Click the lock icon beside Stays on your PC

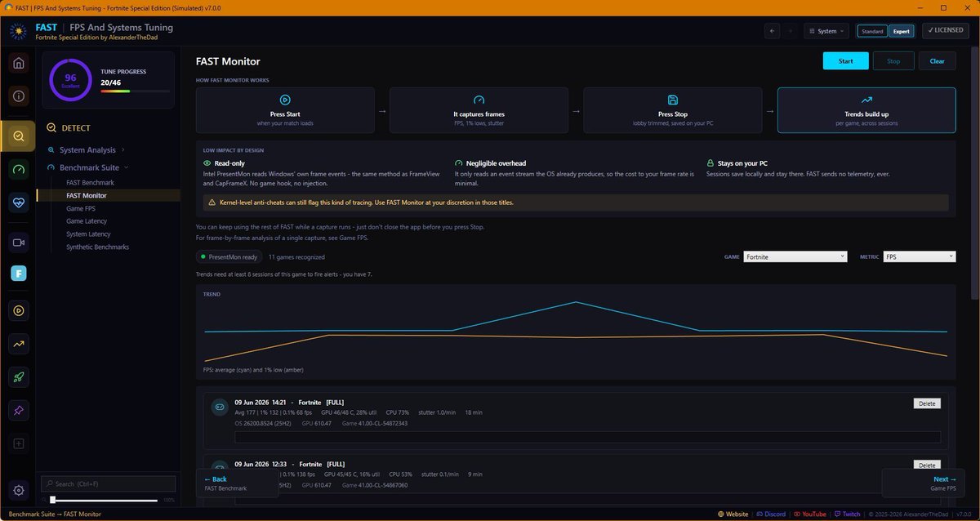coord(710,163)
